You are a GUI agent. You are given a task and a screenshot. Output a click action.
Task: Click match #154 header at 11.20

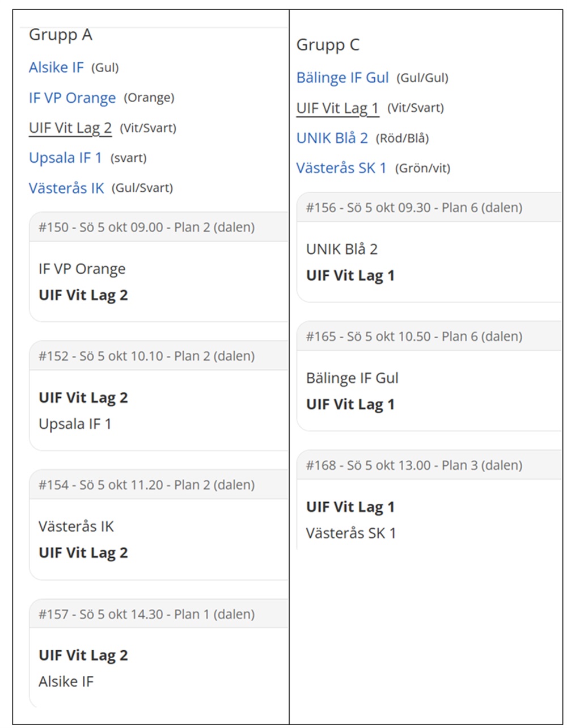point(147,485)
